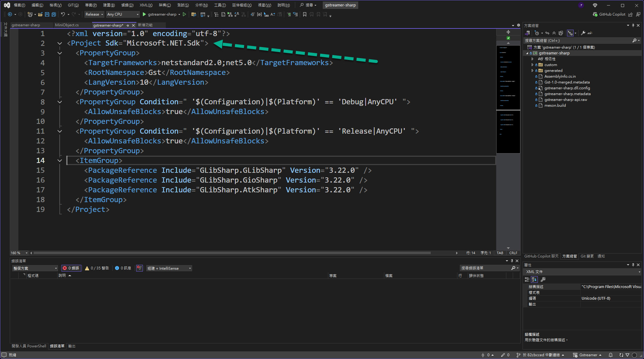
Task: Click Collapse All in Solution Explorer toolbar
Action: (554, 33)
